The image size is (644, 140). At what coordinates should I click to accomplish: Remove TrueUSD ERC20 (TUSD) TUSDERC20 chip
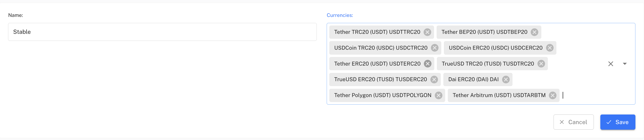tap(434, 79)
